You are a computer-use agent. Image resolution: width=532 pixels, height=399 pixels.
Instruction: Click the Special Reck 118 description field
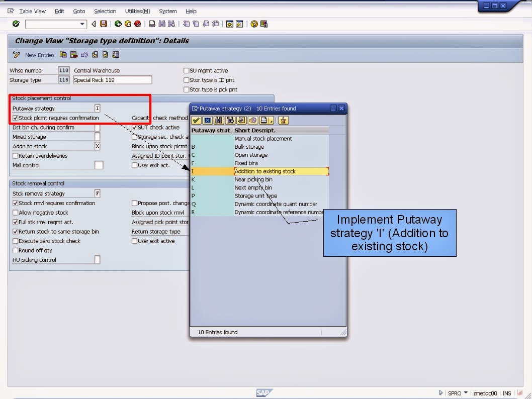pos(112,80)
